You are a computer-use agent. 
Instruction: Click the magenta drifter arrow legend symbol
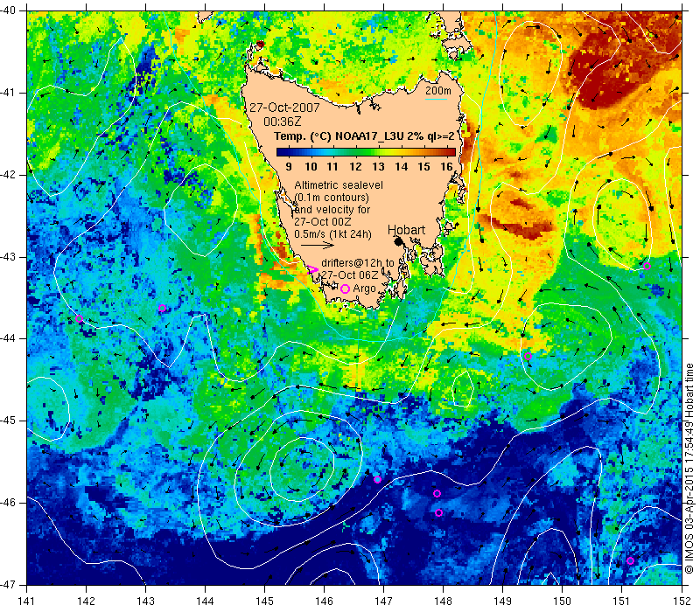coord(312,269)
